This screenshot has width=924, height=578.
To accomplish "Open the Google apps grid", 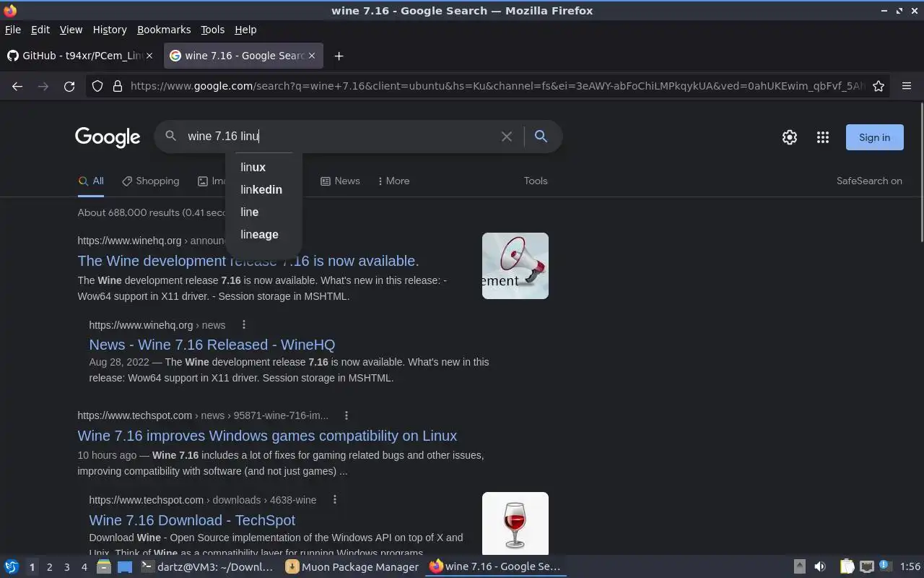I will tap(823, 137).
